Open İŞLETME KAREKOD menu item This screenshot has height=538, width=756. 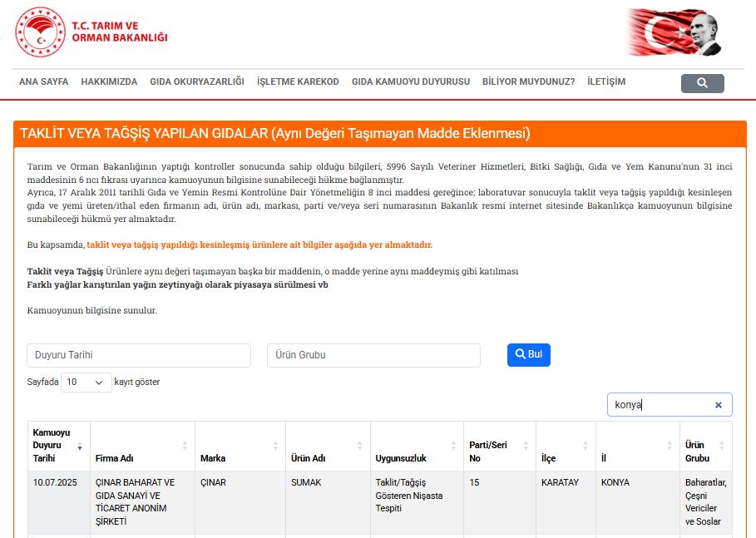click(x=298, y=81)
